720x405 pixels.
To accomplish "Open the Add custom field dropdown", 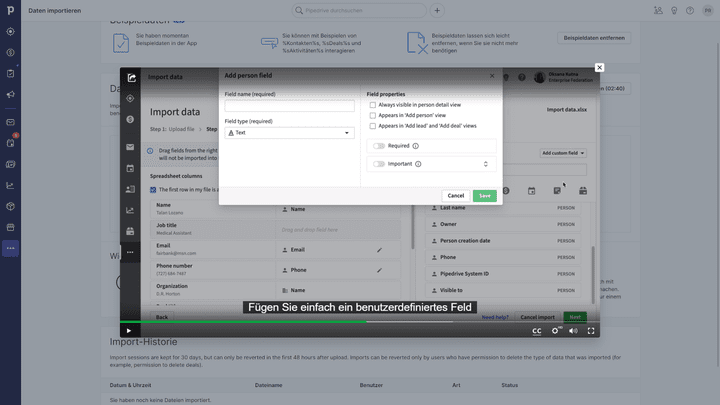I will (563, 153).
